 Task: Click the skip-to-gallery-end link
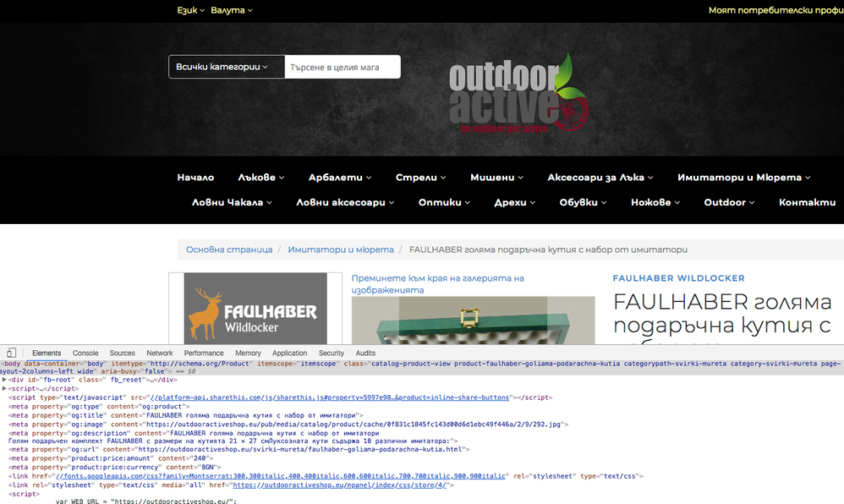tap(437, 284)
